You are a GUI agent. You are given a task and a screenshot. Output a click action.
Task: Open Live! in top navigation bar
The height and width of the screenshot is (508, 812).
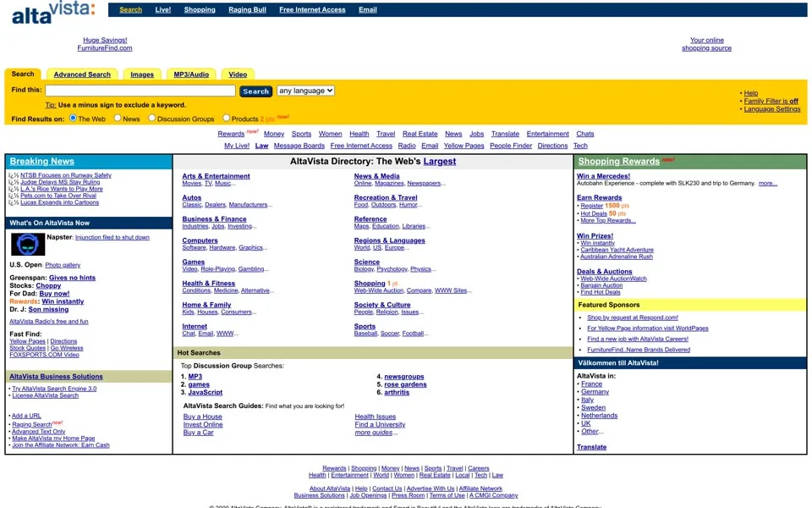point(163,10)
